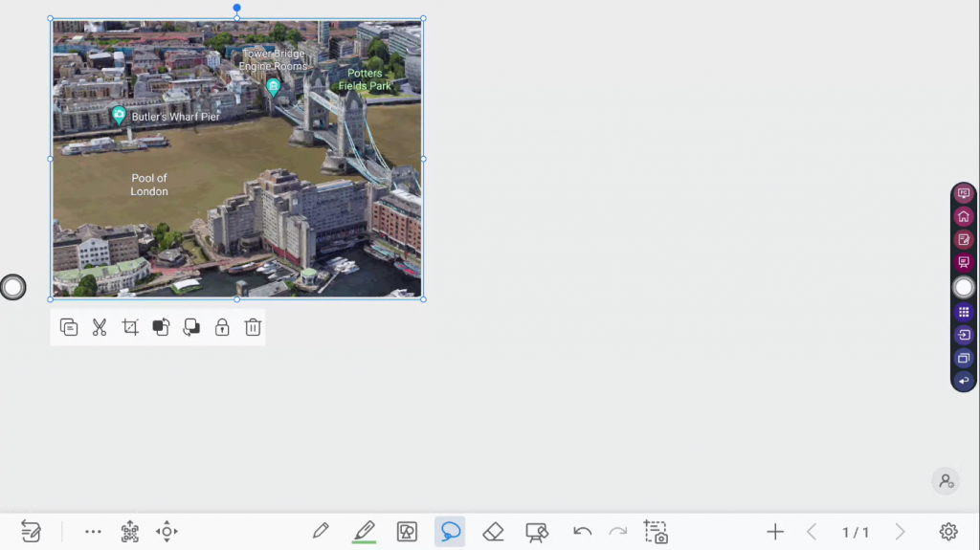The image size is (980, 550).
Task: Pick the eraser tool
Action: tap(493, 532)
